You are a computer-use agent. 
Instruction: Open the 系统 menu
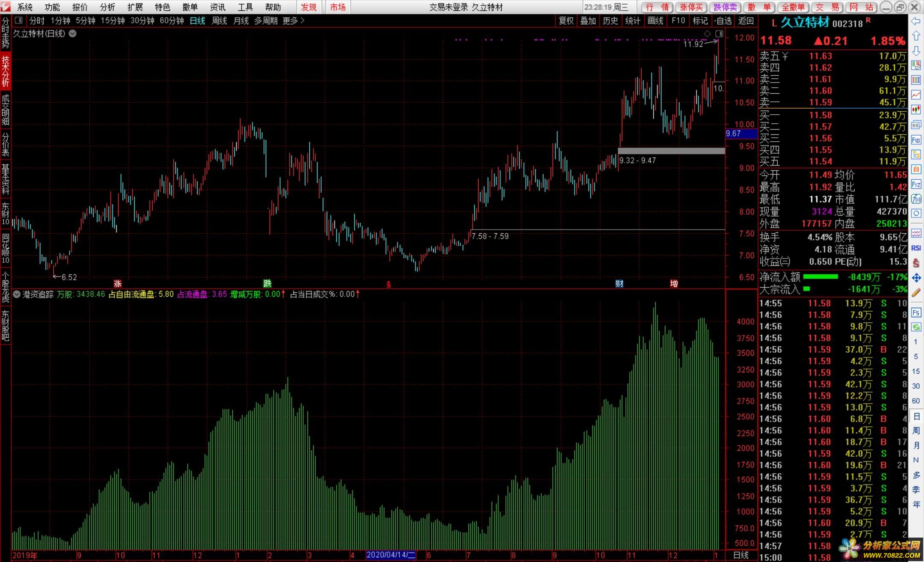point(25,7)
